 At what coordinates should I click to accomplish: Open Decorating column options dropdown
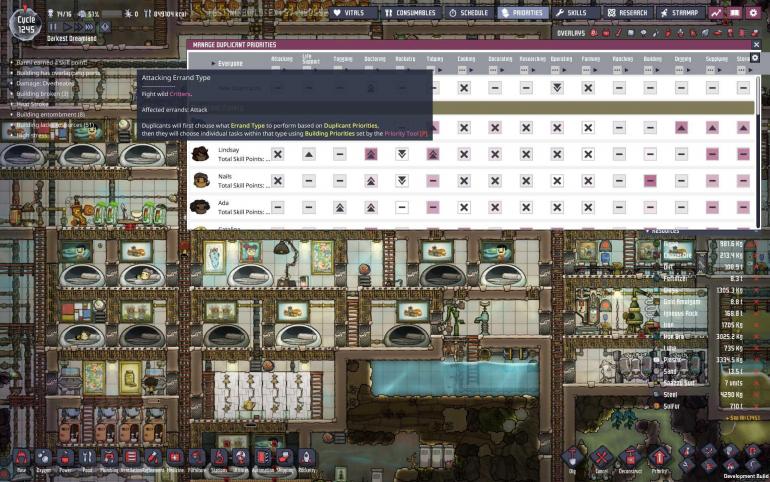coord(493,70)
